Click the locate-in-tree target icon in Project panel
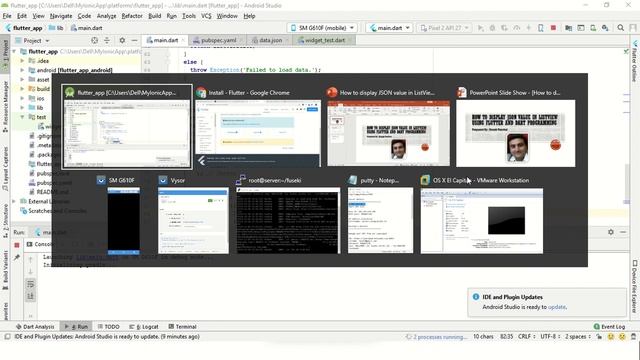640x360 pixels. (x=95, y=40)
